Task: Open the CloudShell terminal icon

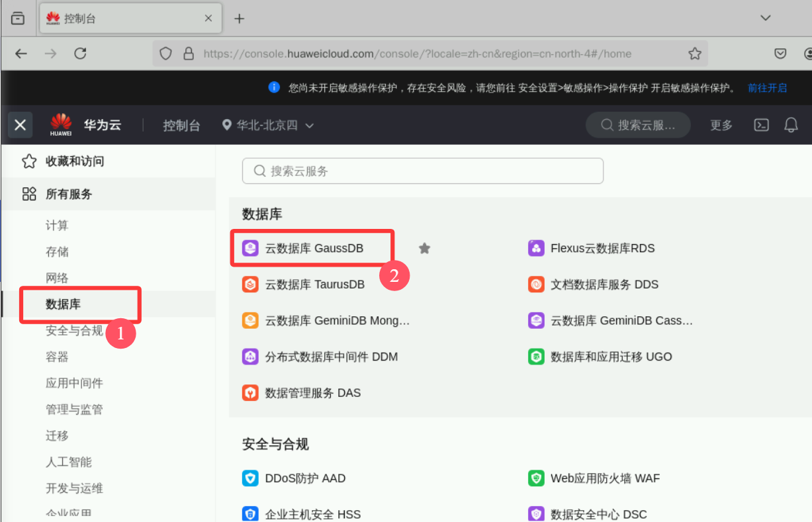Action: pos(762,125)
